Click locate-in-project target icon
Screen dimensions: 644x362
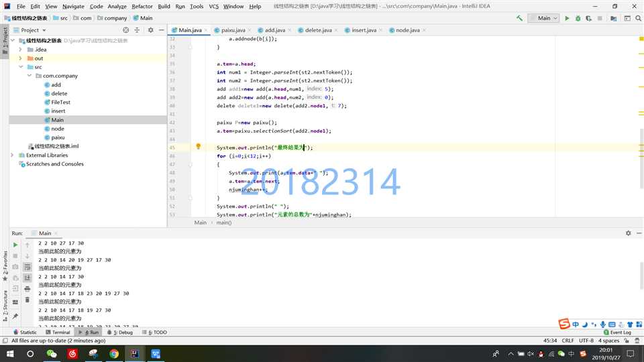tap(125, 30)
